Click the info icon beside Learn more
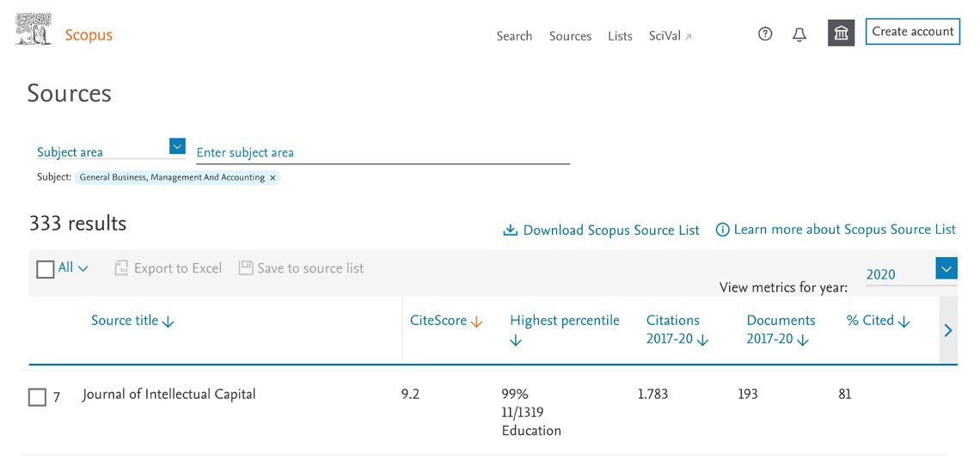Image resolution: width=980 pixels, height=473 pixels. point(722,230)
